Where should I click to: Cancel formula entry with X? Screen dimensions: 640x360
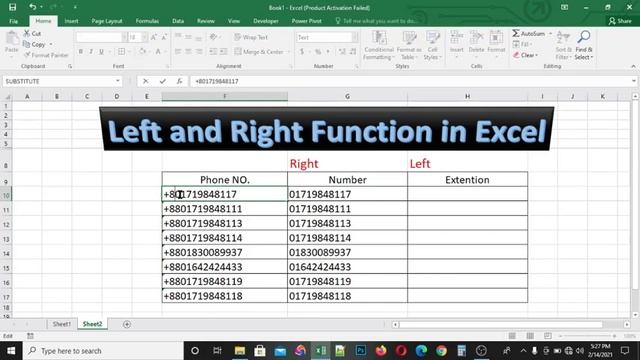tap(146, 81)
